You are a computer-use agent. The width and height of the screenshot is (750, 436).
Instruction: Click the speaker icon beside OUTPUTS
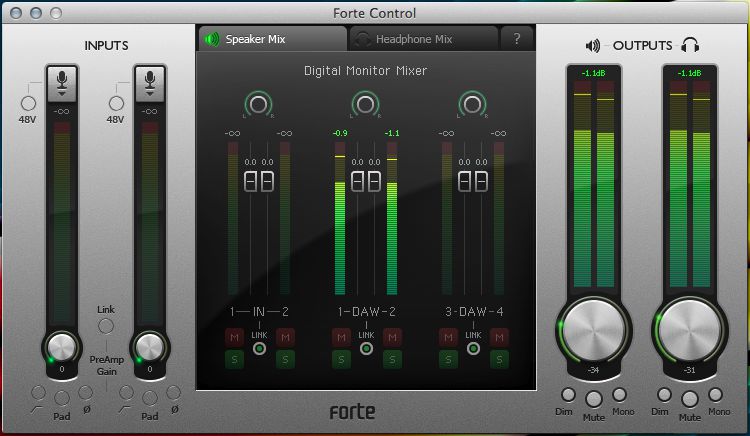point(593,45)
